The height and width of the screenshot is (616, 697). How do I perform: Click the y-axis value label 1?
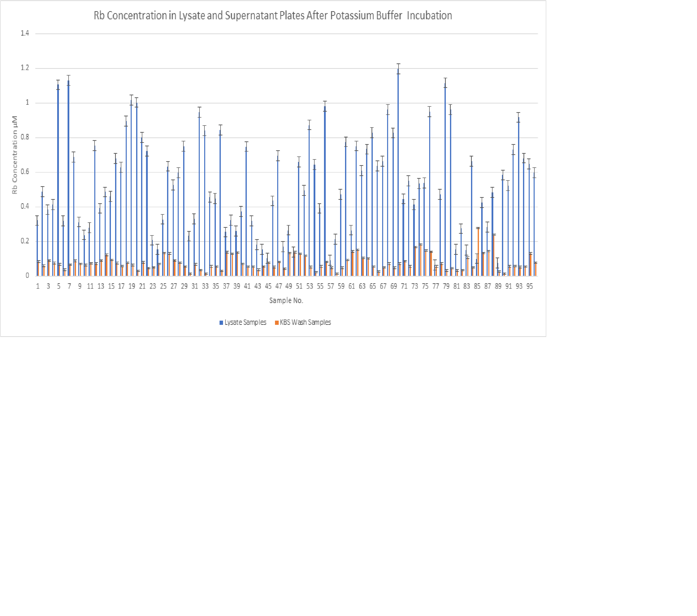(x=28, y=102)
